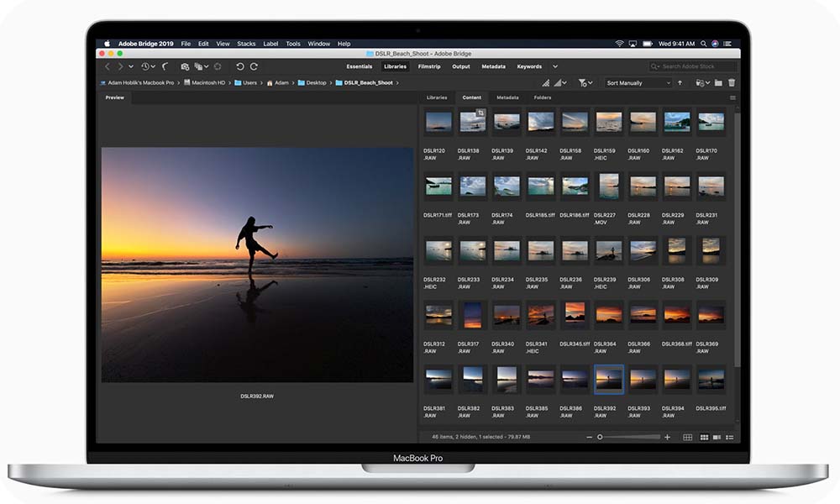Image resolution: width=840 pixels, height=504 pixels.
Task: Open the File menu
Action: (186, 44)
